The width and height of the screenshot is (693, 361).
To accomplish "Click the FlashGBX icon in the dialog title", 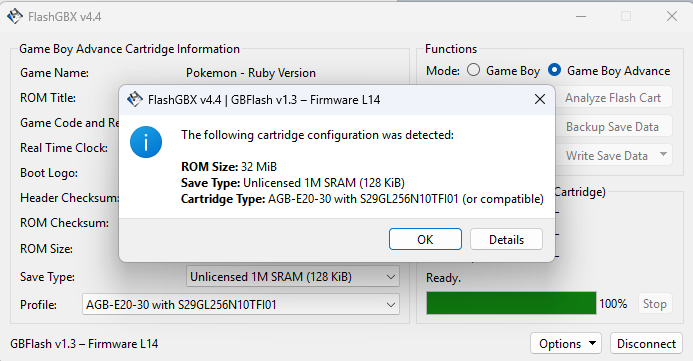I will (x=135, y=99).
